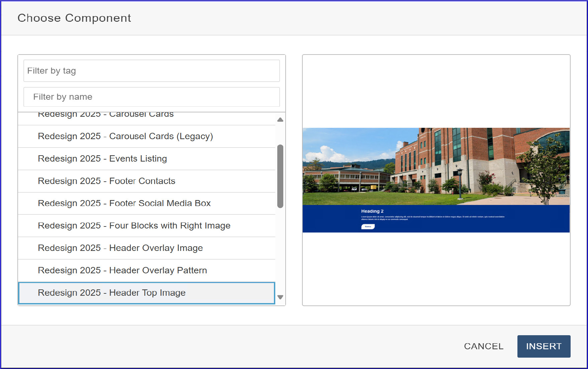Click the small white button in preview
Image resolution: width=588 pixels, height=369 pixels.
368,227
